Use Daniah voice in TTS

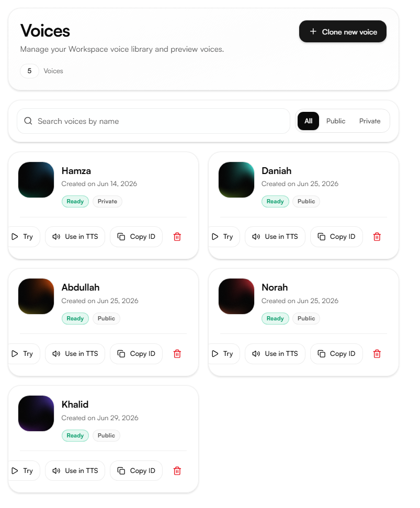click(x=275, y=237)
